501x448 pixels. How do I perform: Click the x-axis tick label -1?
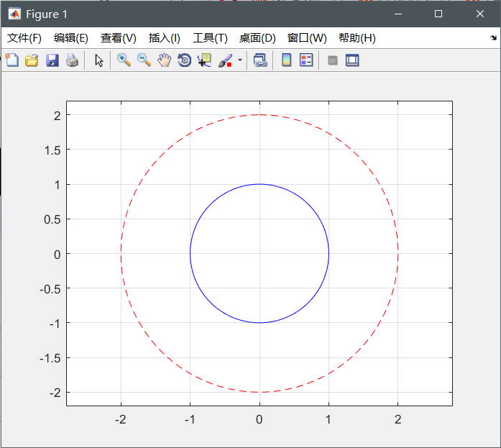tap(190, 419)
